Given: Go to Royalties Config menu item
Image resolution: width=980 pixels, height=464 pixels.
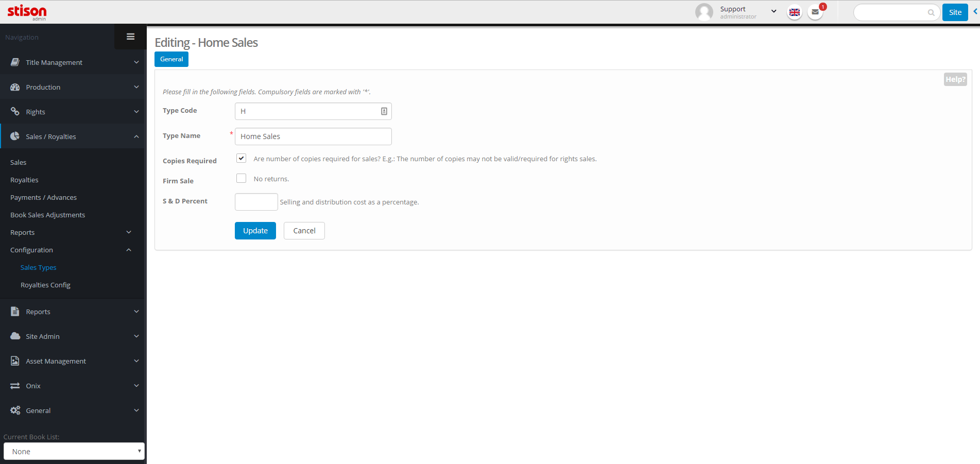Looking at the screenshot, I should tap(45, 285).
